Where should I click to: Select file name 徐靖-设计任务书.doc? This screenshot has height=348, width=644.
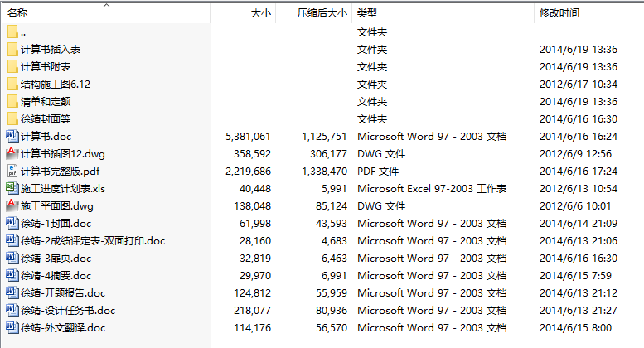[x=68, y=310]
